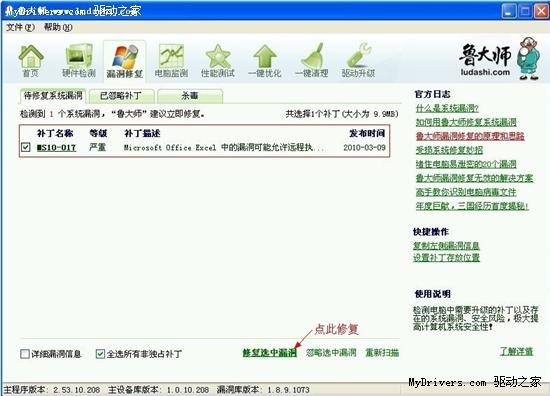The width and height of the screenshot is (550, 396).
Task: Select the 漏洞修复 vulnerability repair icon
Action: click(125, 60)
